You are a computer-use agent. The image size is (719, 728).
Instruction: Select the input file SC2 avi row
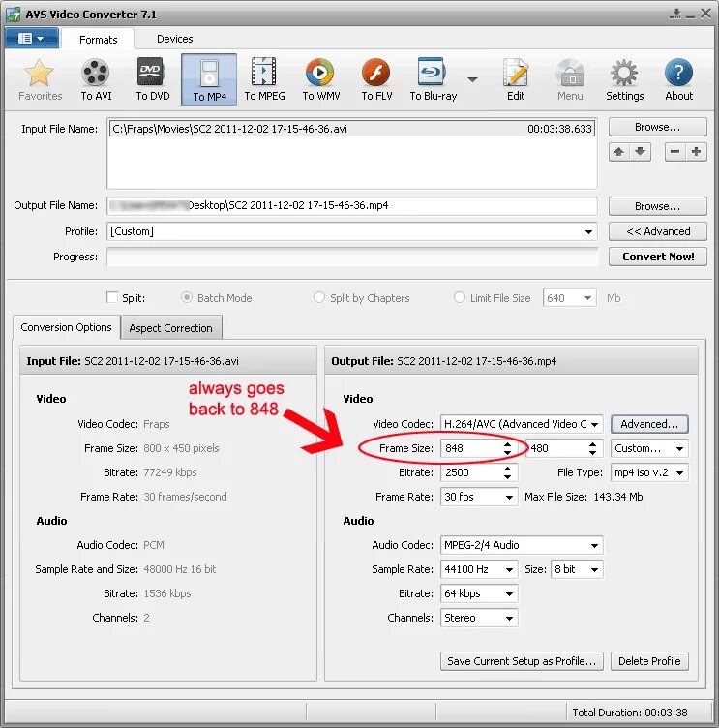[x=352, y=129]
